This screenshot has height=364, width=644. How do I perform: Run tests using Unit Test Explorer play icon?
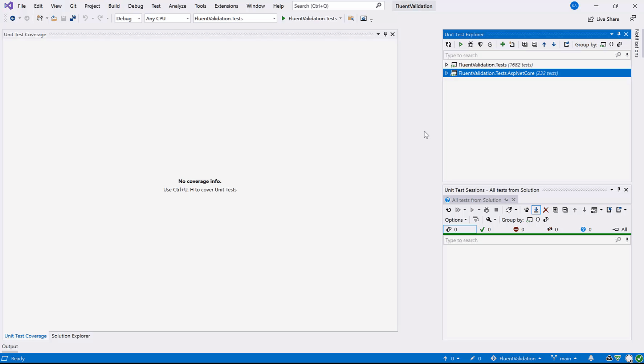461,44
